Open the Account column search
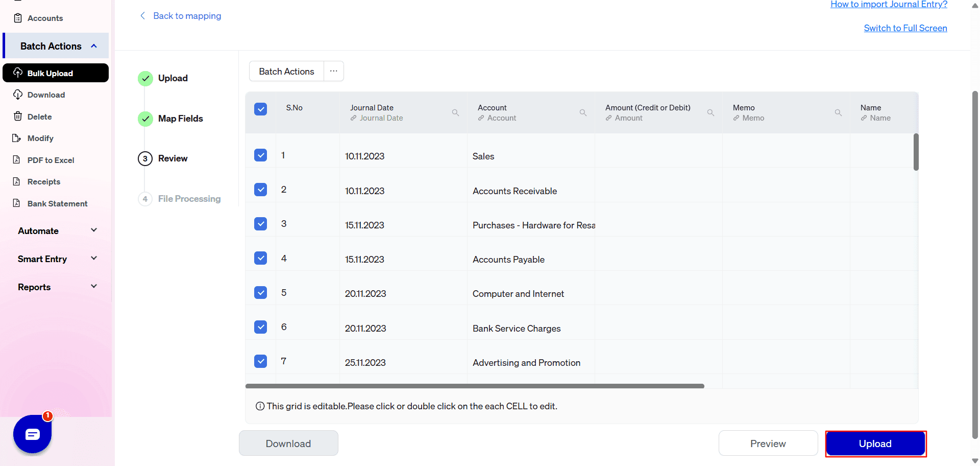980x466 pixels. click(x=583, y=112)
